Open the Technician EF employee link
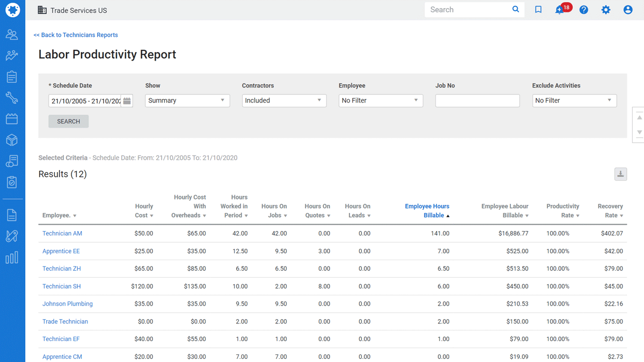The image size is (644, 362). point(61,339)
